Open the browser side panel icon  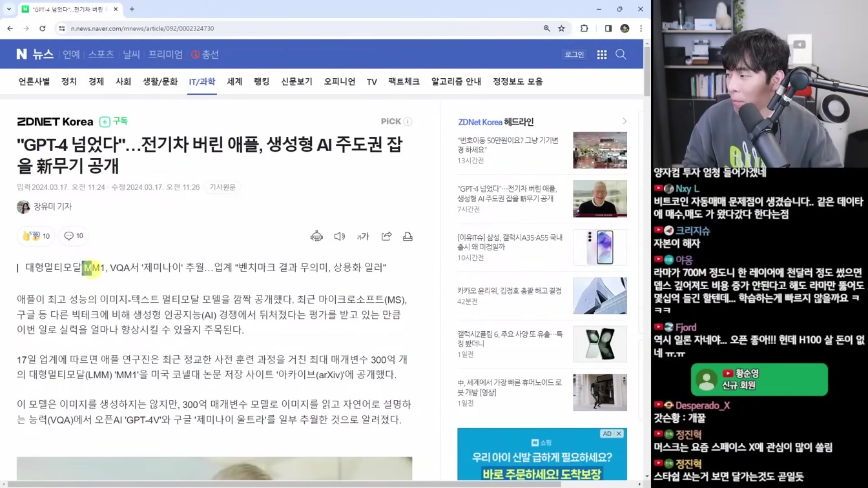pyautogui.click(x=608, y=28)
